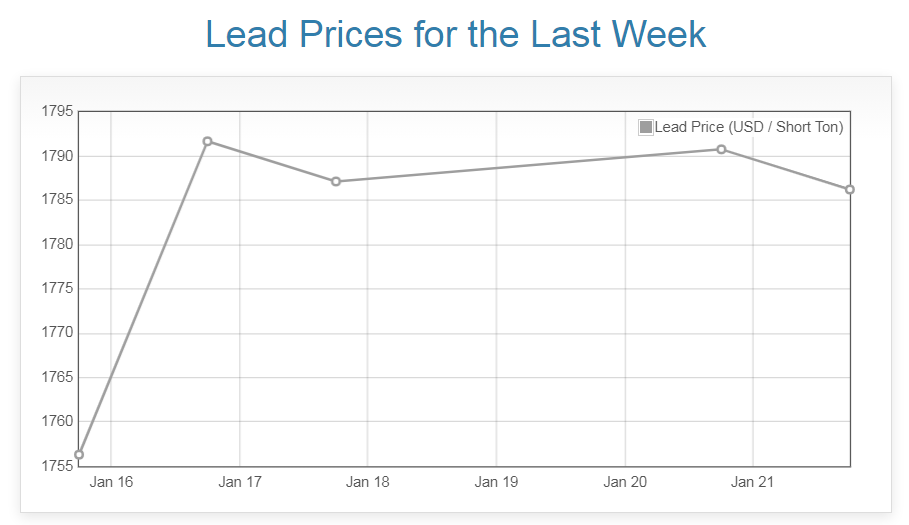Select the 1760 y-axis label
This screenshot has height=525, width=909.
[57, 421]
